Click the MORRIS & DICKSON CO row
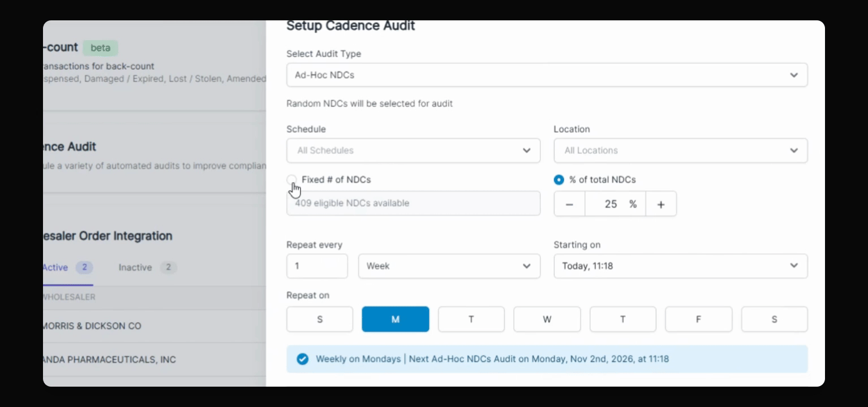 [154, 326]
